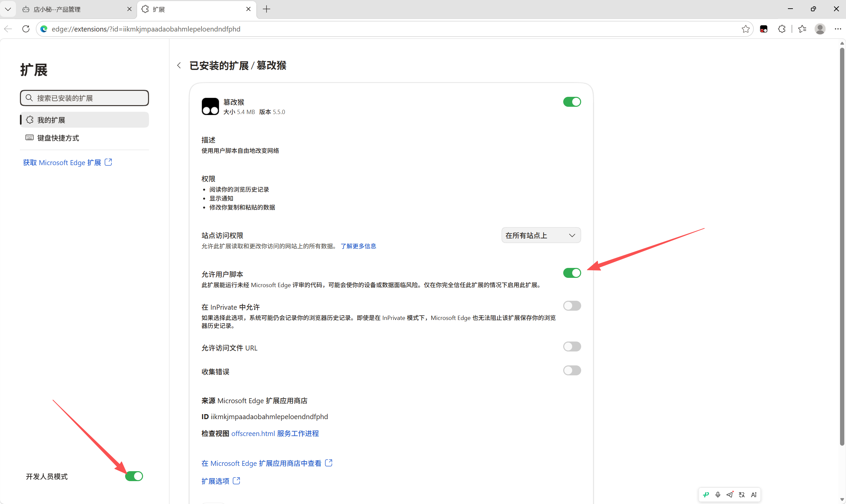Select 我的扩展 in sidebar
The image size is (846, 504).
(x=84, y=120)
